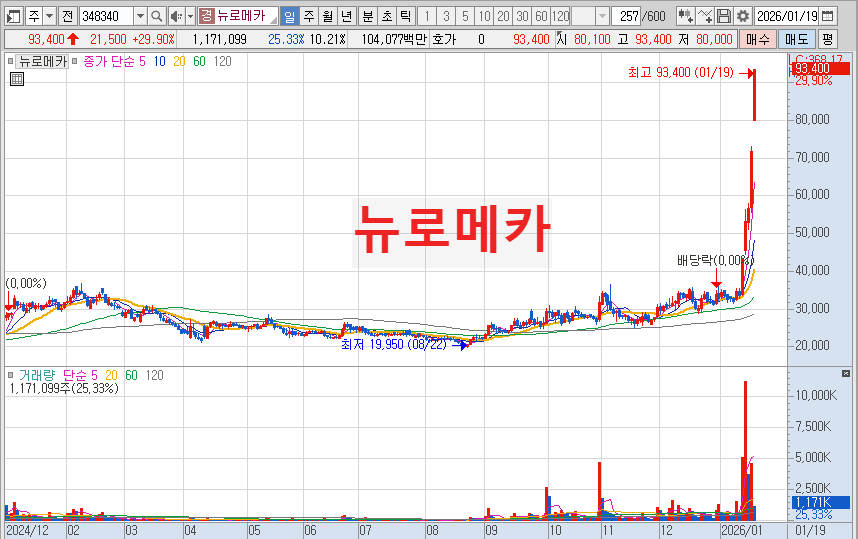This screenshot has width=858, height=539.
Task: Click the 2026/01 label on time axis
Action: [x=741, y=530]
